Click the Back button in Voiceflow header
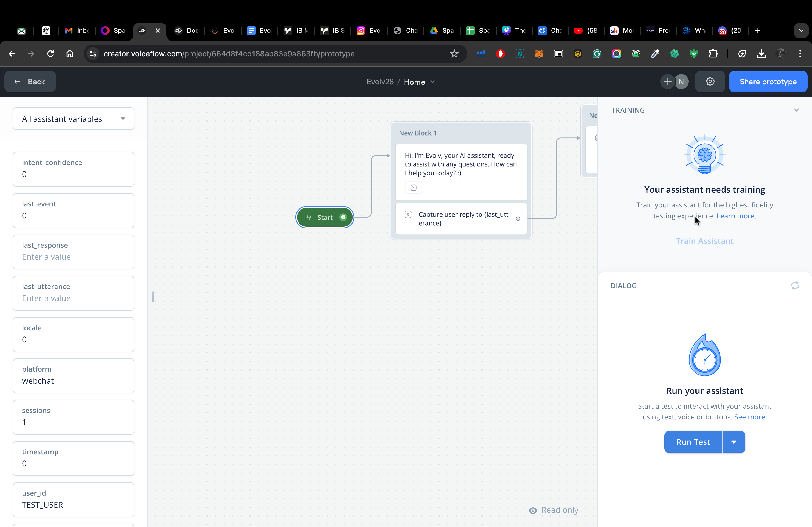 [x=30, y=82]
